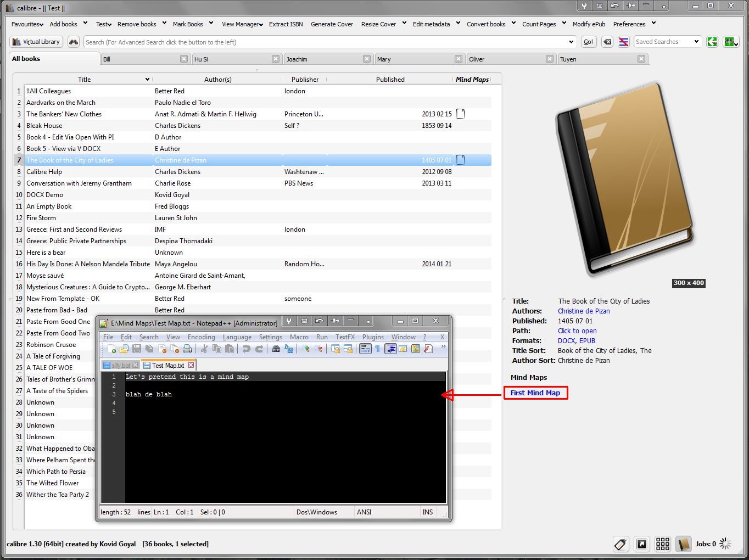Toggle the Cover Grid view button
Viewport: 749px width, 560px height.
[663, 544]
